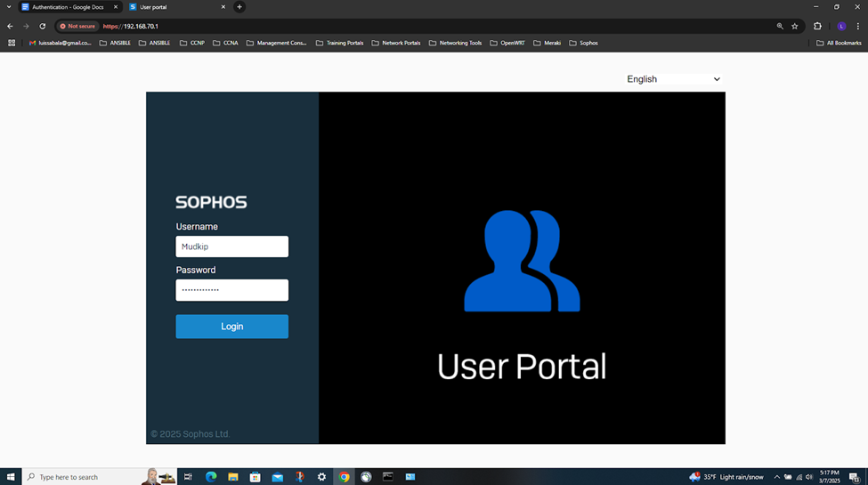Open a new browser tab
This screenshot has width=868, height=485.
(239, 7)
